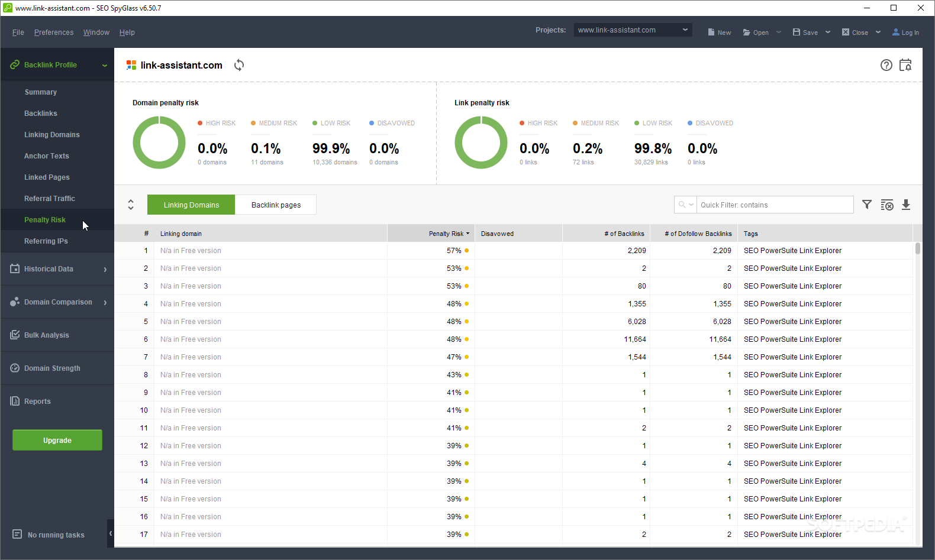Open the Preferences menu

click(x=54, y=33)
